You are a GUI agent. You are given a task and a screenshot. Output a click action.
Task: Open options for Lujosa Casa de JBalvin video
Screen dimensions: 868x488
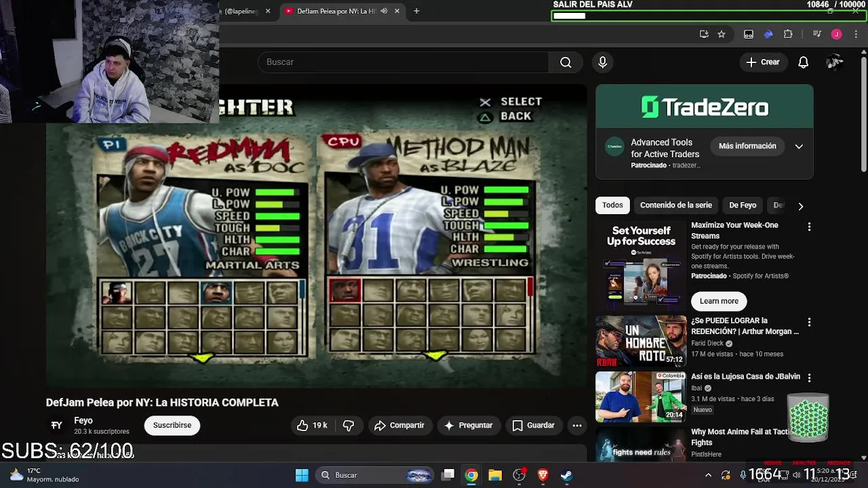(809, 378)
